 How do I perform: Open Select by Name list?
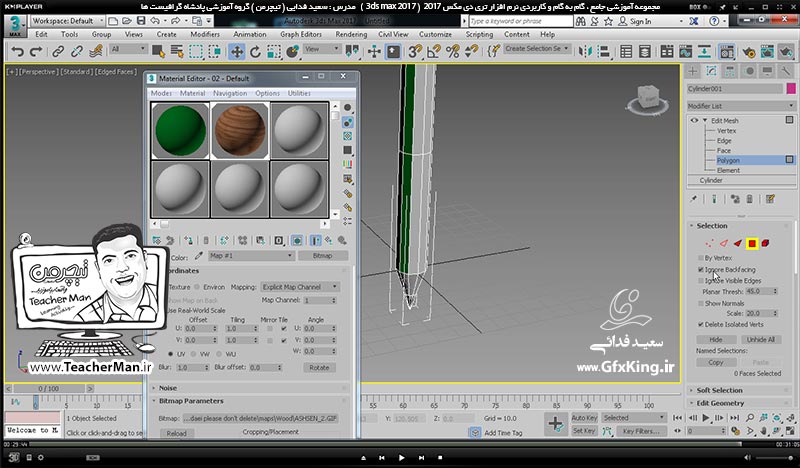pos(177,52)
